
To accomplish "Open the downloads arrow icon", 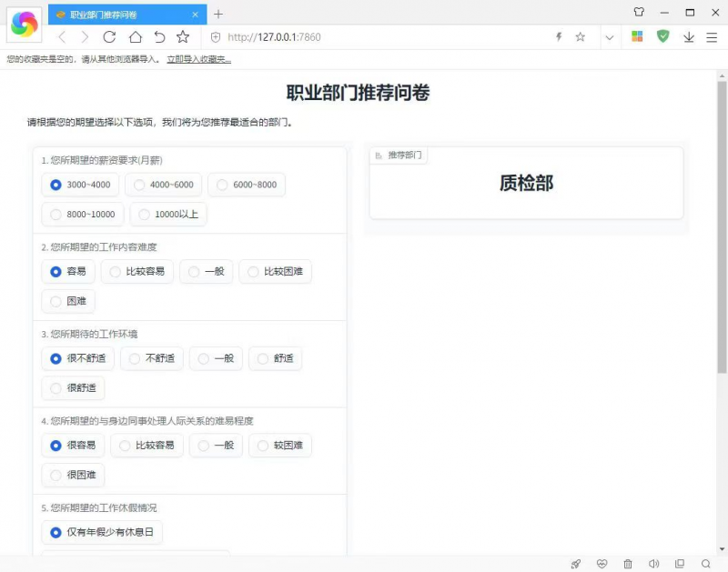I will 689,37.
